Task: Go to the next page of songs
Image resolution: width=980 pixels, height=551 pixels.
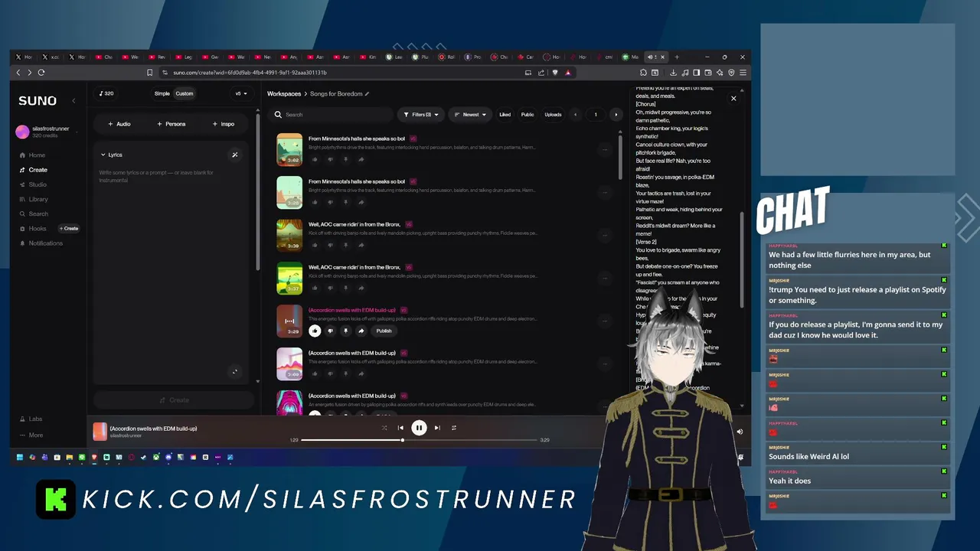Action: pos(616,115)
